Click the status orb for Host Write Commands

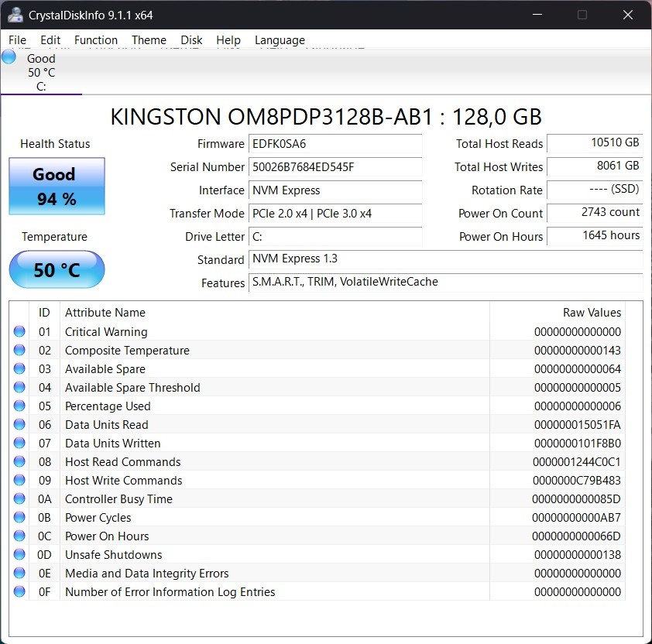click(19, 480)
